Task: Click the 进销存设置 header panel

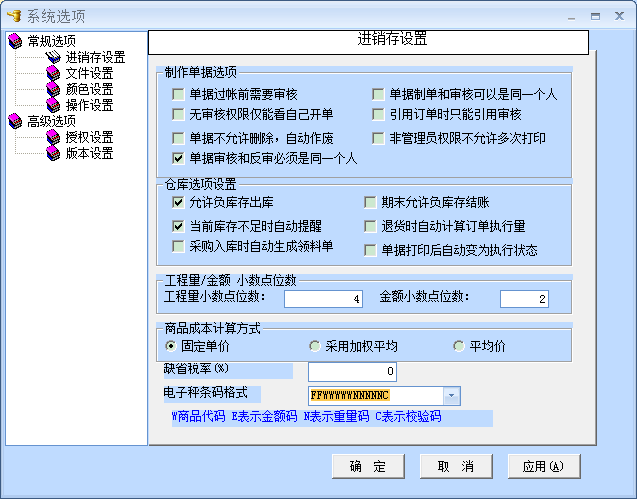Action: [x=368, y=42]
